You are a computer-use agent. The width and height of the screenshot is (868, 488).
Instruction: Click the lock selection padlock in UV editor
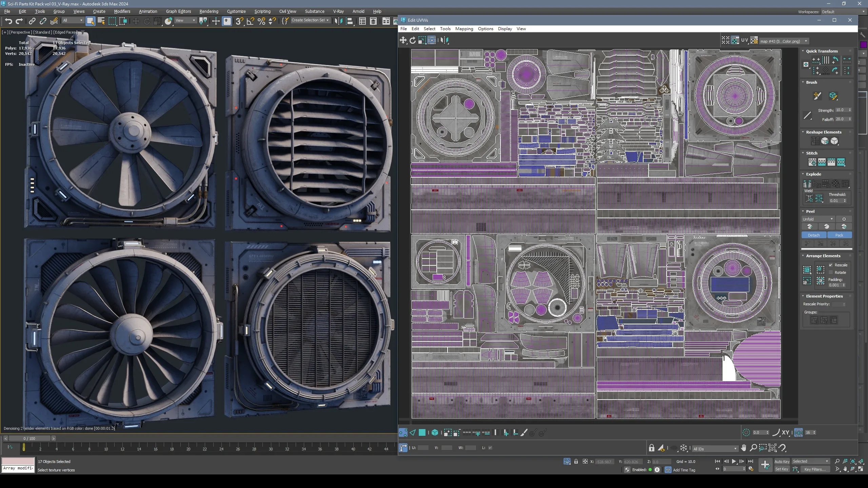[651, 448]
